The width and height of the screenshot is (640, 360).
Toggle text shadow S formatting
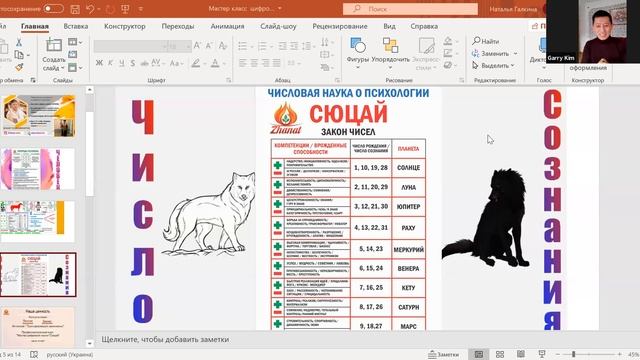(x=133, y=63)
